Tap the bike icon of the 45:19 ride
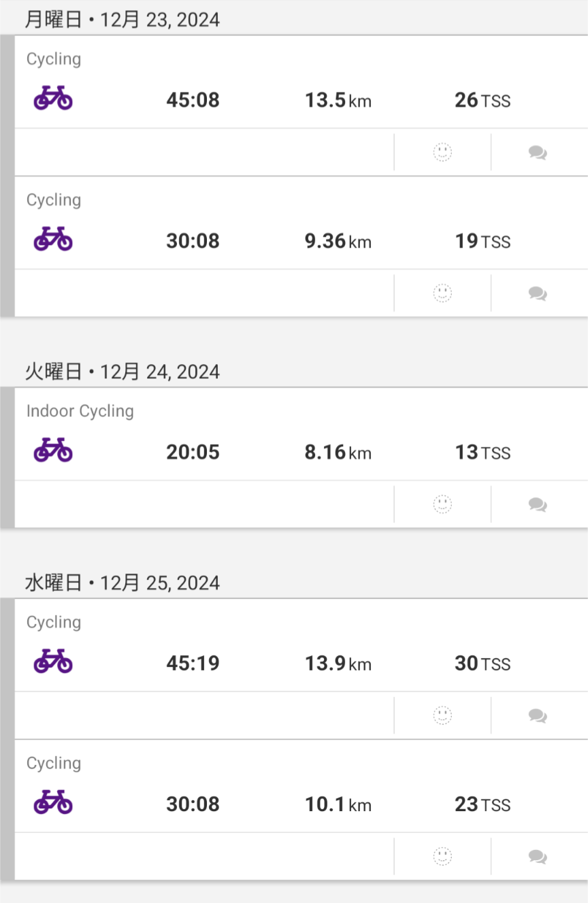Viewport: 588px width, 903px height. pos(53,661)
